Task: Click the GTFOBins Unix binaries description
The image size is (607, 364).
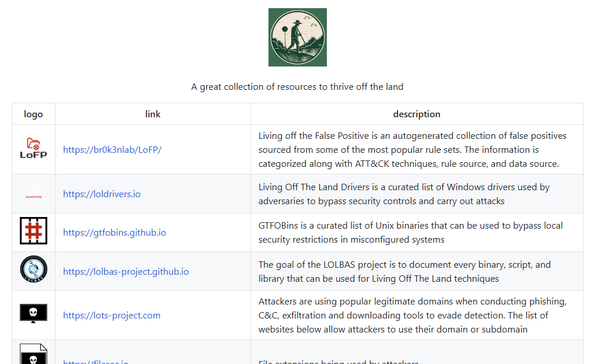Action: pos(410,232)
